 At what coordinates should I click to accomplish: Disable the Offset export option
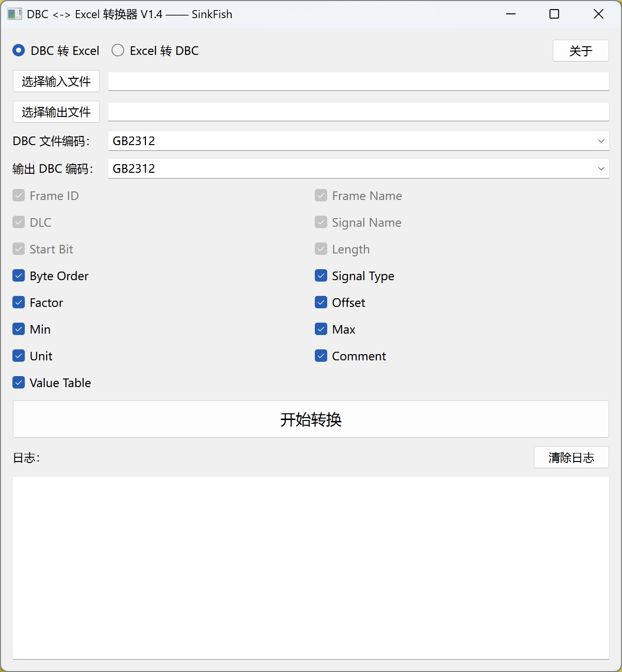[x=321, y=302]
